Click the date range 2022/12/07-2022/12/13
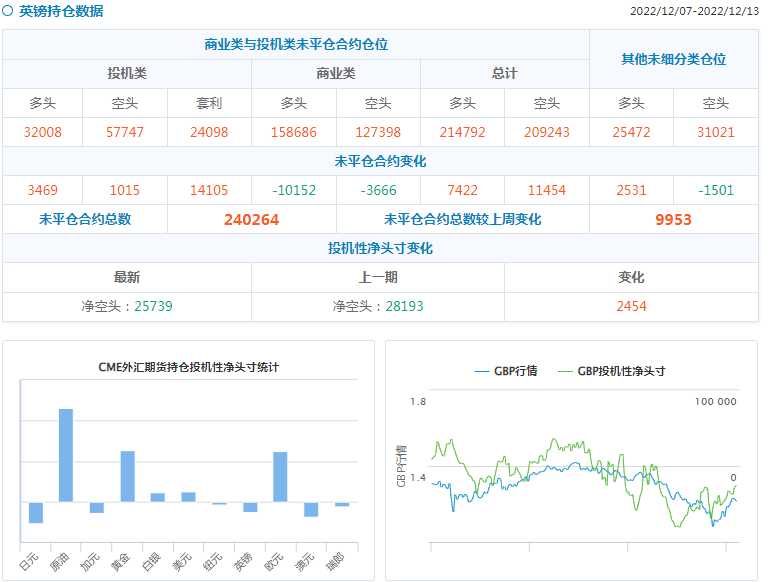This screenshot has height=582, width=770. pos(695,12)
